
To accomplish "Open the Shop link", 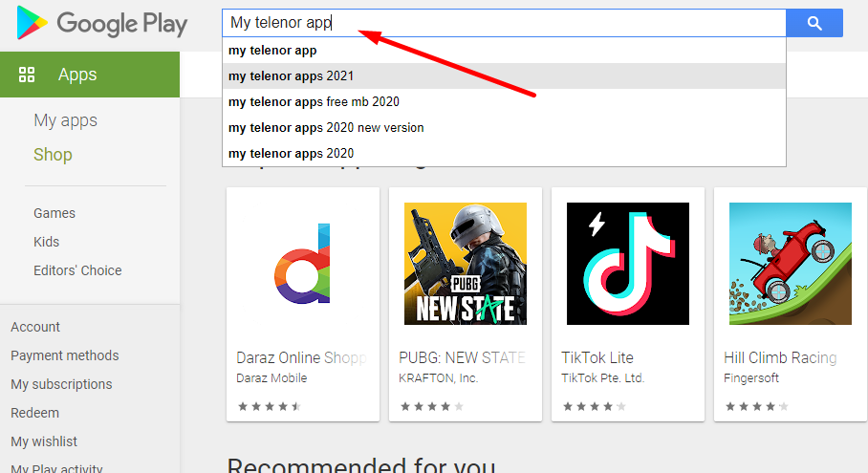I will tap(53, 155).
